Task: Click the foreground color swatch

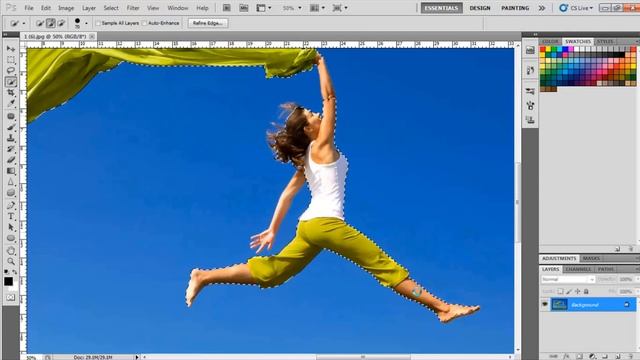Action: tap(8, 282)
